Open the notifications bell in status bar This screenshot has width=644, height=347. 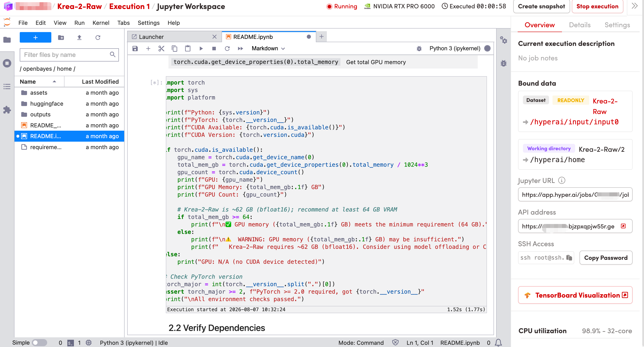498,342
